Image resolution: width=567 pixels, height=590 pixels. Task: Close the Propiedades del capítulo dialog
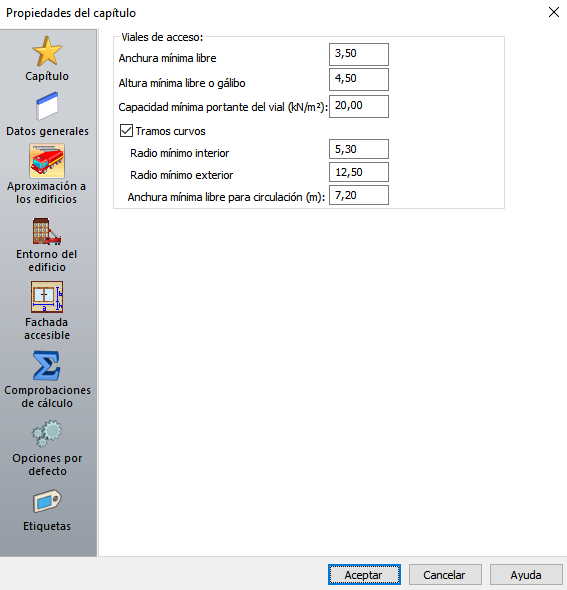(553, 12)
